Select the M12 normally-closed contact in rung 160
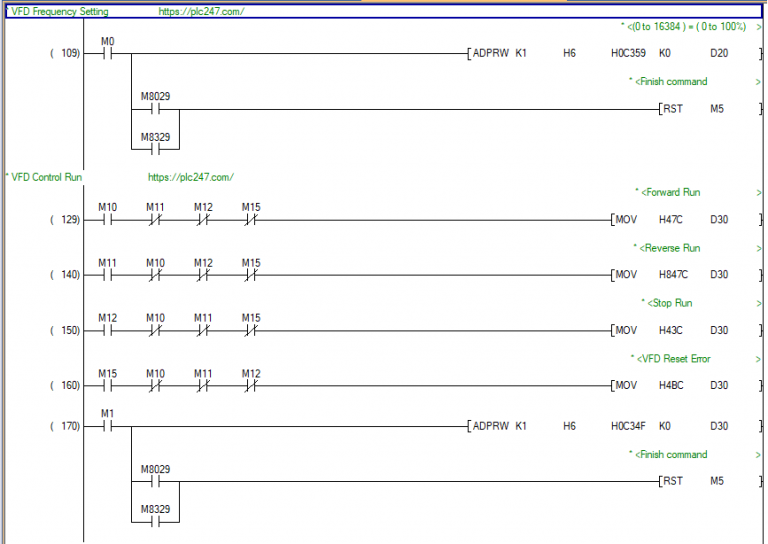The height and width of the screenshot is (544, 768). (251, 386)
